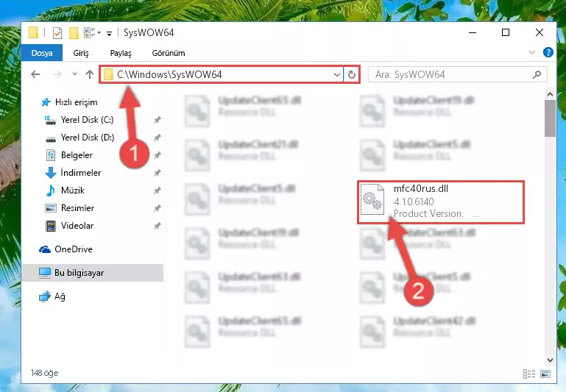
Task: Open the Paylaş ribbon tab
Action: [121, 53]
